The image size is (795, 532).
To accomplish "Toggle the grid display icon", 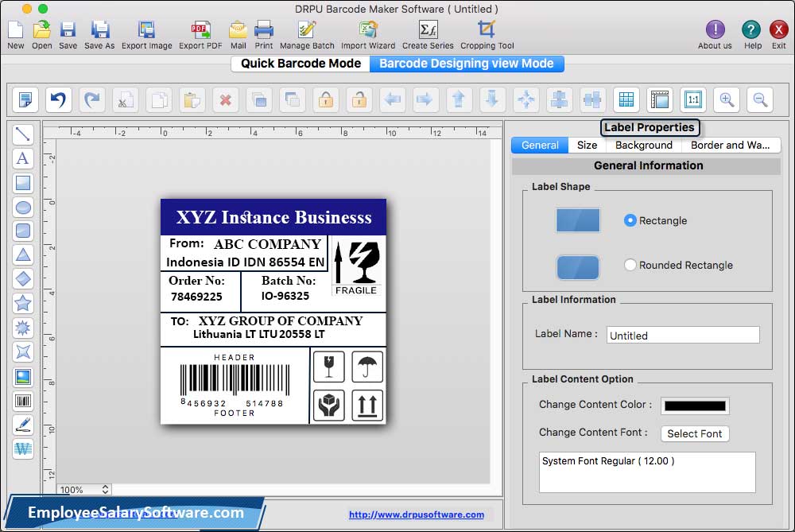I will pyautogui.click(x=626, y=99).
